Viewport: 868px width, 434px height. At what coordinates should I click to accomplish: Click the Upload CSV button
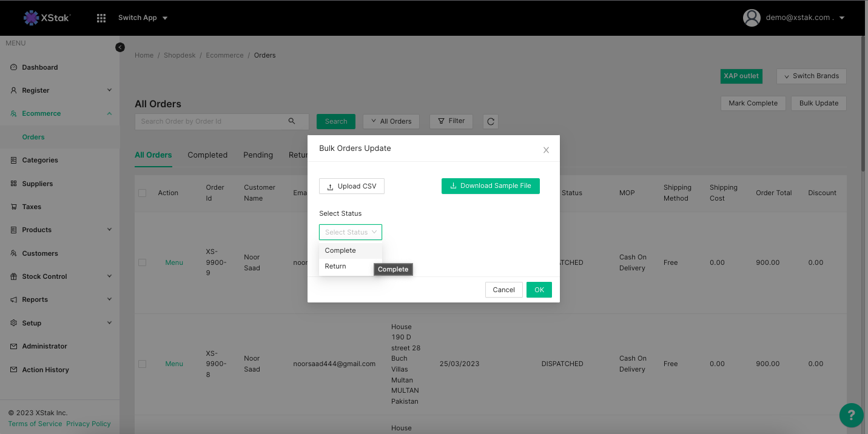(x=352, y=186)
